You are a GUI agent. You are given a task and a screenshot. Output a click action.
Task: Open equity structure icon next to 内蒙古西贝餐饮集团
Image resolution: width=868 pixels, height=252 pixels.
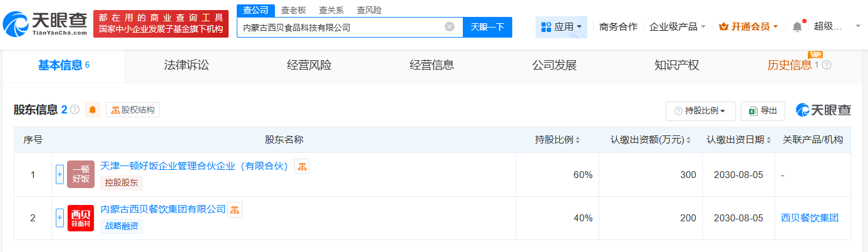235,210
